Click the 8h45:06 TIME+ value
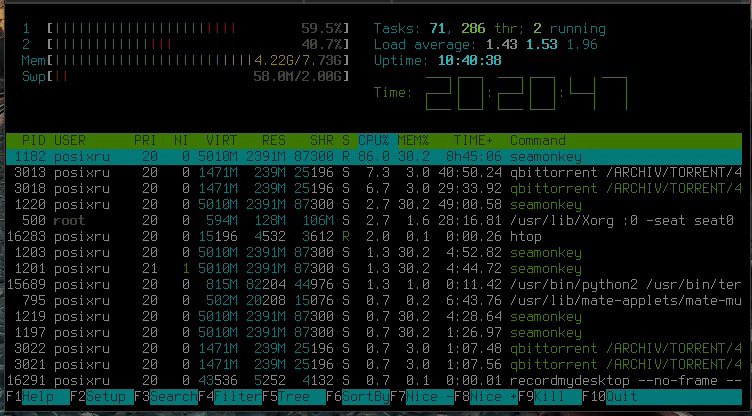The image size is (752, 416). pos(473,156)
